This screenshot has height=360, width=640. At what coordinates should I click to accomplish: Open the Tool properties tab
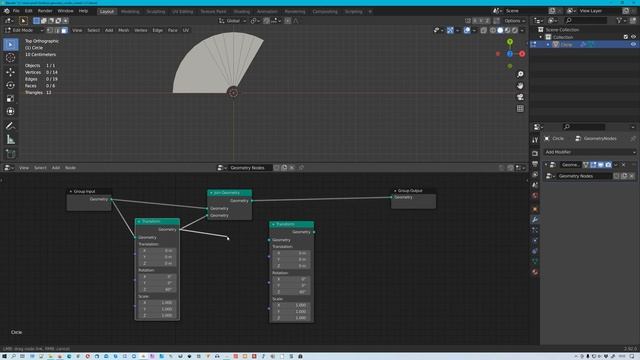(535, 140)
